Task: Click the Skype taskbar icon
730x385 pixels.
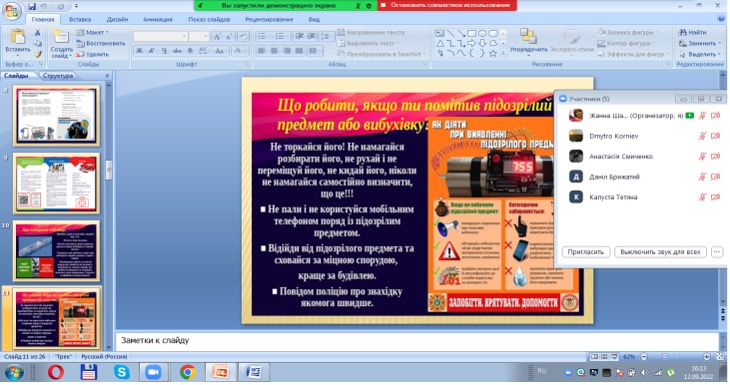Action: [x=122, y=372]
